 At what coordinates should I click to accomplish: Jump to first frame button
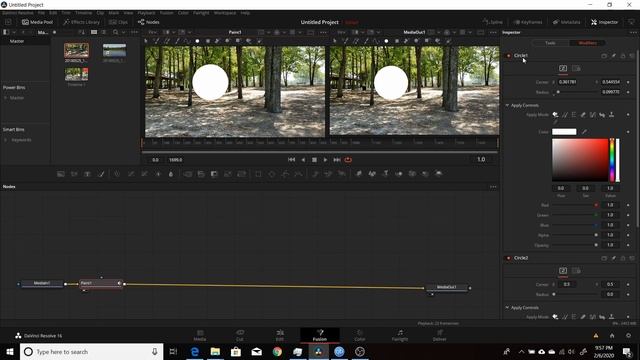291,160
